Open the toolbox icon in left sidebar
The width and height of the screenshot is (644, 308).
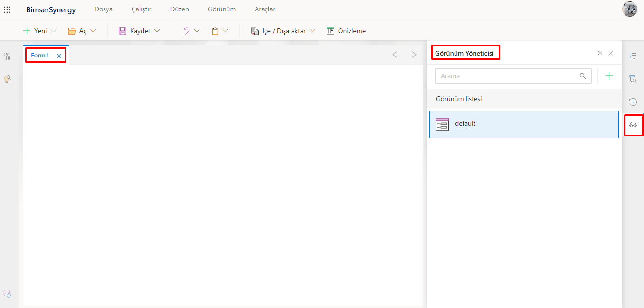(7, 57)
